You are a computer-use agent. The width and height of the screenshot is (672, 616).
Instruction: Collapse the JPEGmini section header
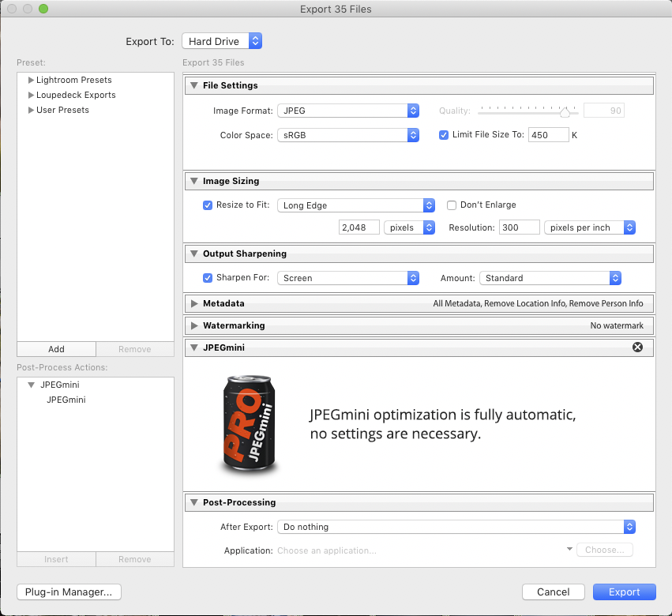[194, 347]
